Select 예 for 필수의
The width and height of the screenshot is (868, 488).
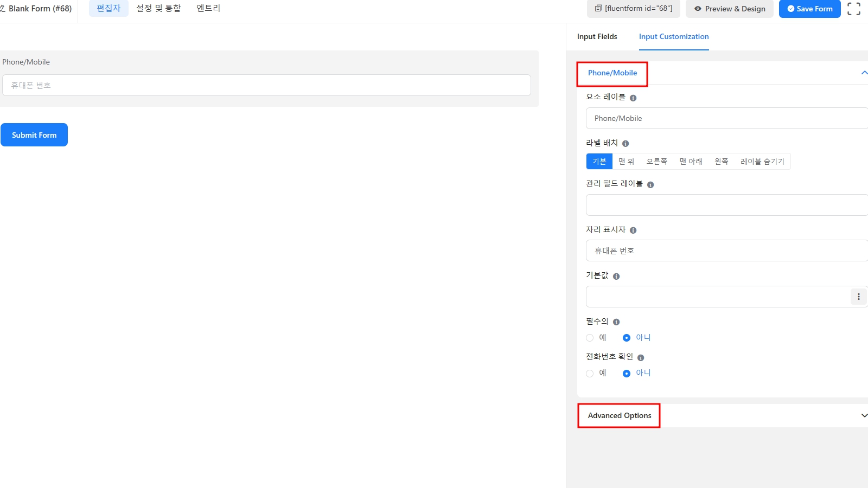point(590,338)
